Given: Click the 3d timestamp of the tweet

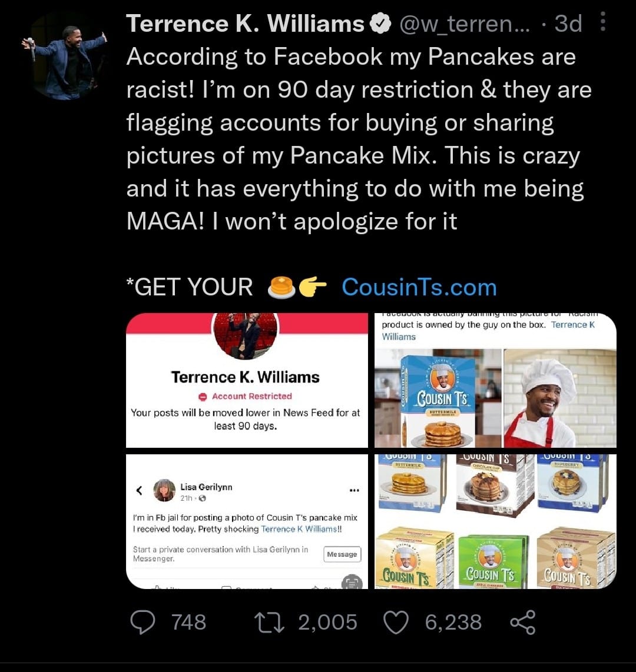Looking at the screenshot, I should tap(568, 24).
